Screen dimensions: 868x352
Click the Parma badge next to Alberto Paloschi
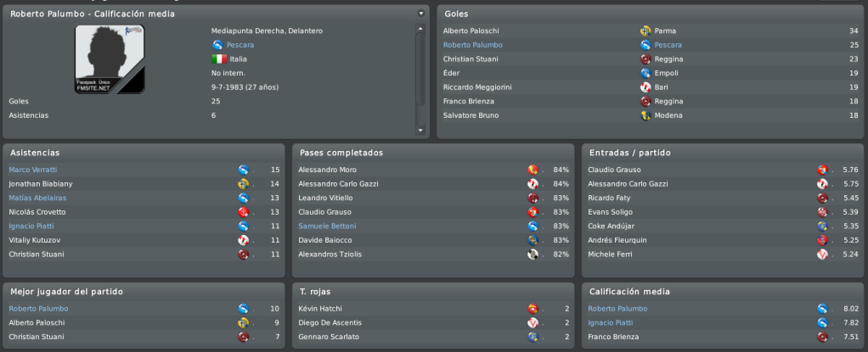tap(645, 31)
